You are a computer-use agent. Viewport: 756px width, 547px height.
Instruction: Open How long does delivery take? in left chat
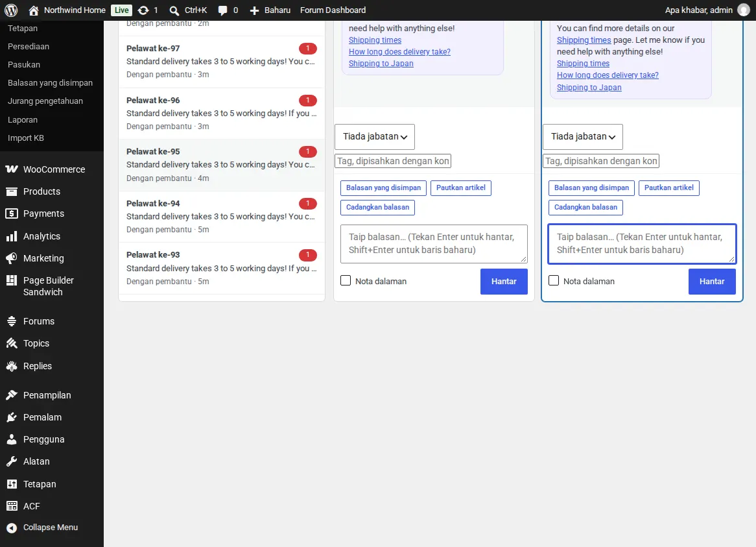399,52
